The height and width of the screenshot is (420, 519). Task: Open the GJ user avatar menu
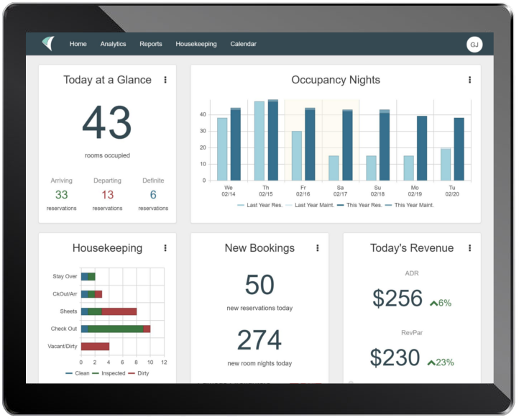(x=474, y=45)
